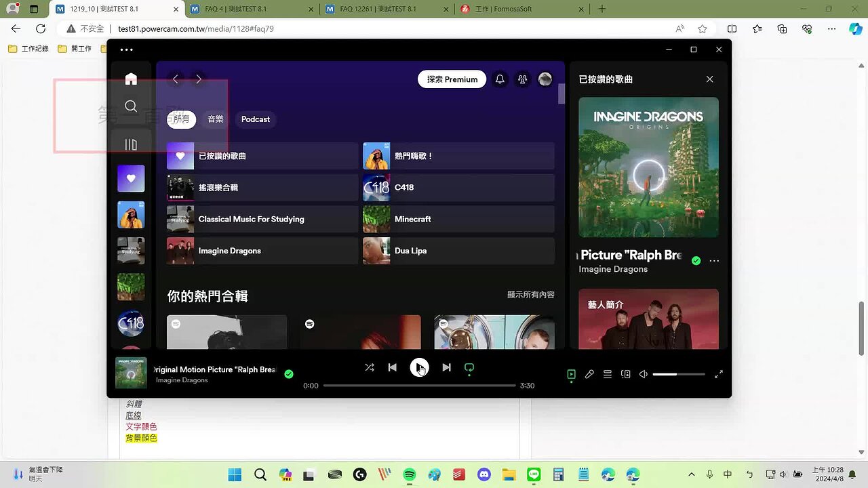Open the 工作紀錄 bookmarks folder
This screenshot has width=868, height=488.
(x=28, y=49)
